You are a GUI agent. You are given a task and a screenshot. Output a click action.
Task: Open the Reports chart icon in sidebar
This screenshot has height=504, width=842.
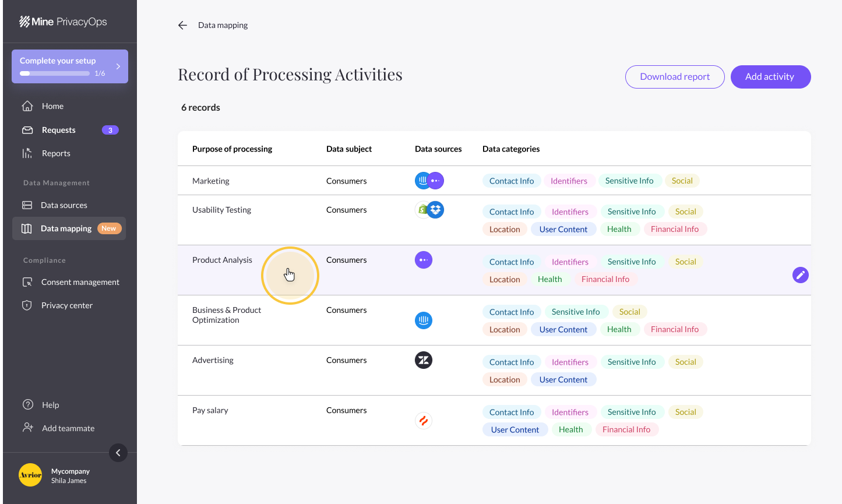pos(27,153)
